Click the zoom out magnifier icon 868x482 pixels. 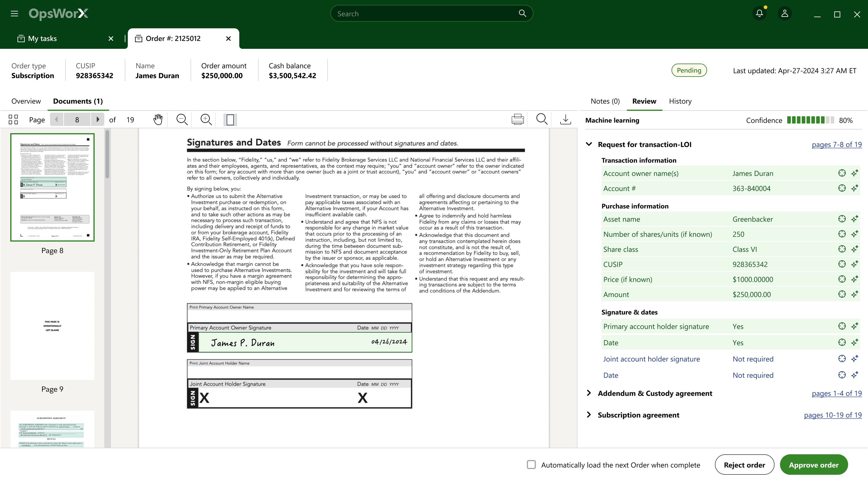[x=182, y=120]
